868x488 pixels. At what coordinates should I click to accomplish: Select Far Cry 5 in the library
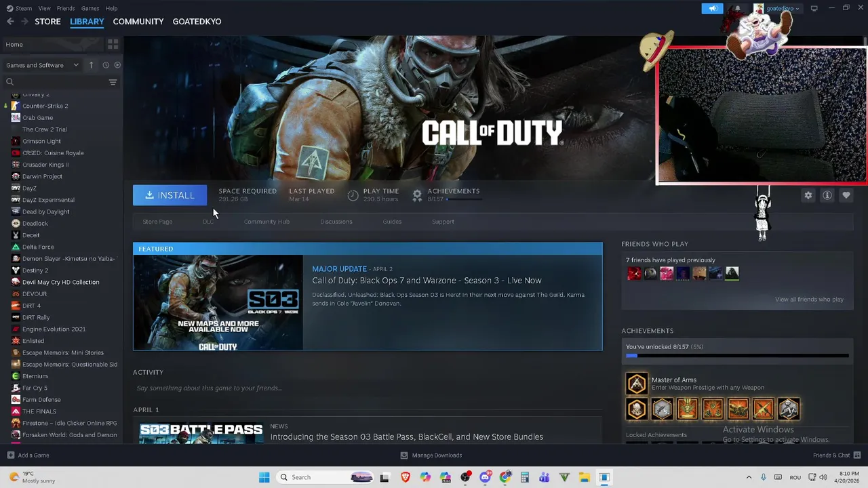pos(35,388)
